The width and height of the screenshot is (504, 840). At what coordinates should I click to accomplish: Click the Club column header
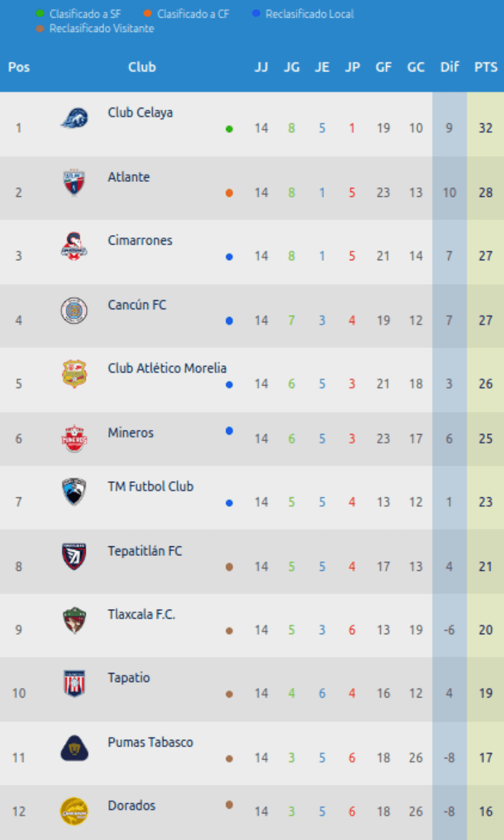point(142,67)
